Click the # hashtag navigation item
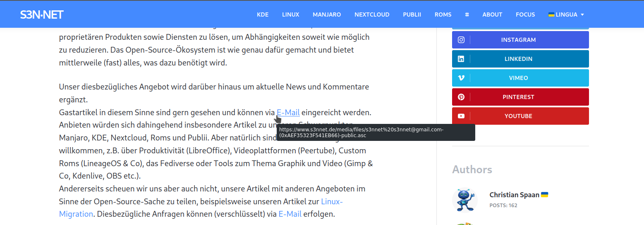The image size is (644, 225). click(x=467, y=15)
